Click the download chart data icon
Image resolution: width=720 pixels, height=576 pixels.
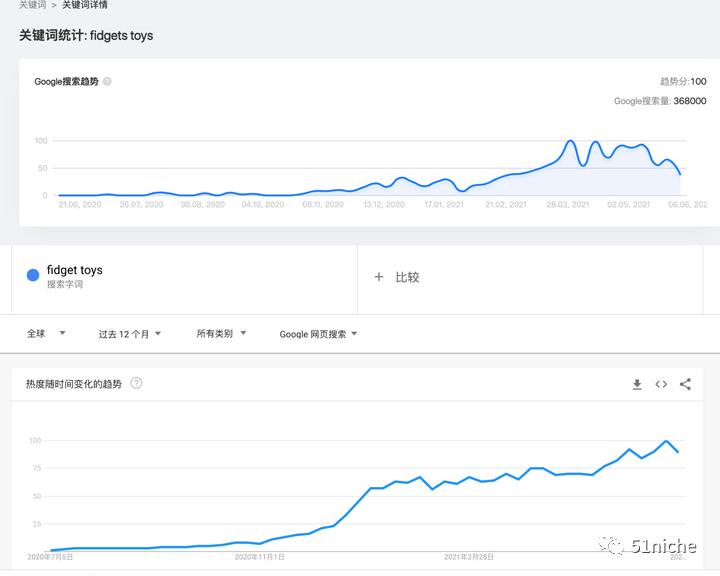click(637, 384)
